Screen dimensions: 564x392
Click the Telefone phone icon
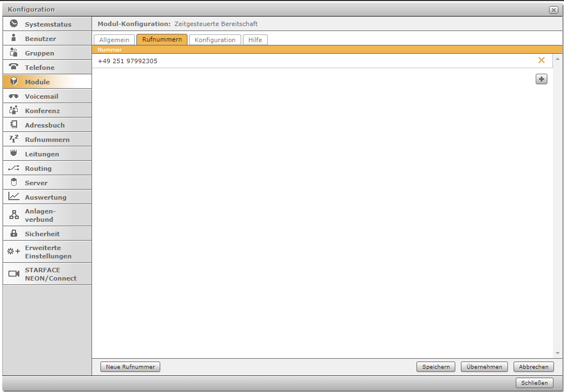(14, 67)
